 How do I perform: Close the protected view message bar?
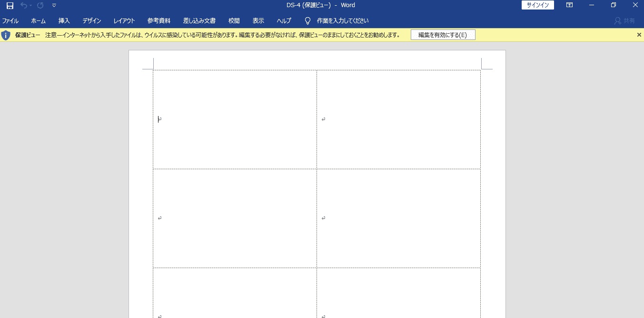[639, 35]
